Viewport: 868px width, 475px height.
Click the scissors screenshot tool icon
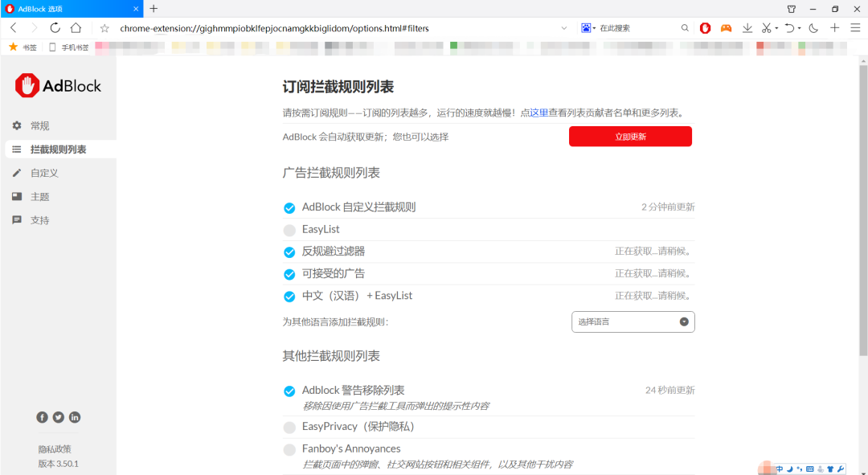767,27
